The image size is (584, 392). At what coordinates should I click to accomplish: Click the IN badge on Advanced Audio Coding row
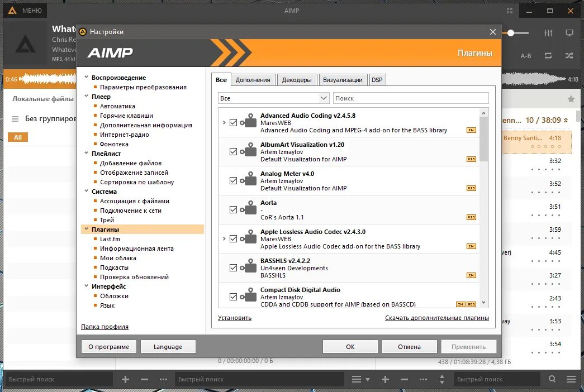471,130
